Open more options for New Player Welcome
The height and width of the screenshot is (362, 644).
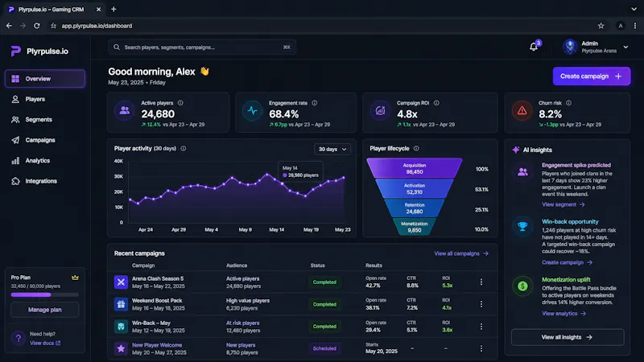point(481,348)
